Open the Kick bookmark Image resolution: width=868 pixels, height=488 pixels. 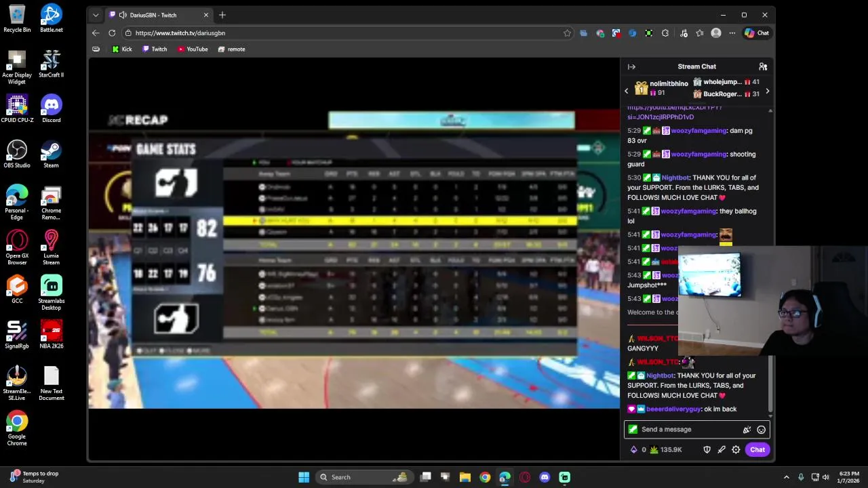tap(122, 49)
